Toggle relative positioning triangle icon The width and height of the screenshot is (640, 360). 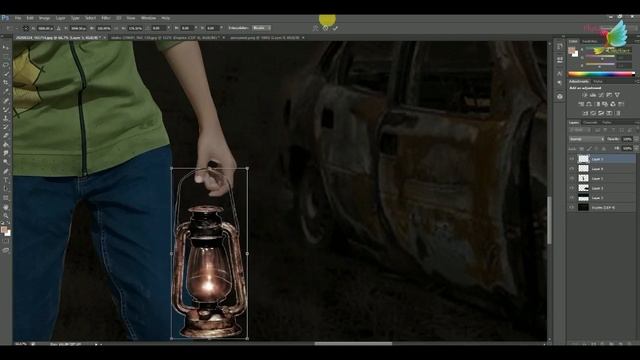click(58, 28)
